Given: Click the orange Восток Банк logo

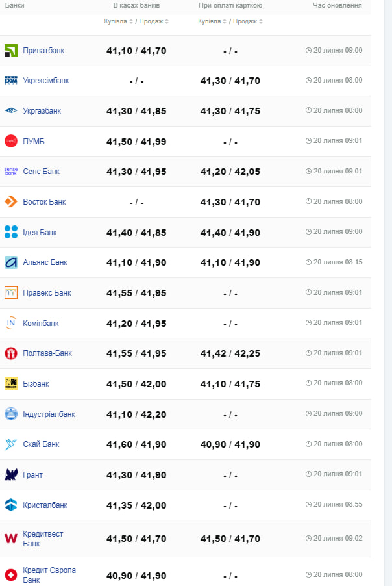Looking at the screenshot, I should [x=11, y=202].
